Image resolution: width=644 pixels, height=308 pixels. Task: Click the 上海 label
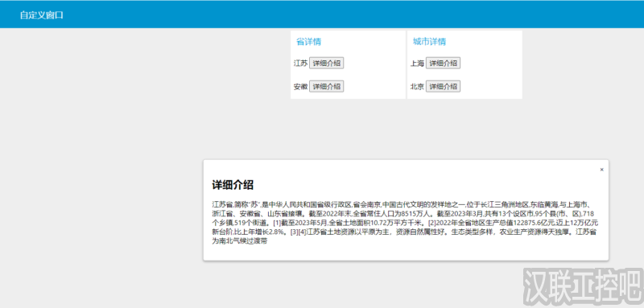click(x=417, y=64)
